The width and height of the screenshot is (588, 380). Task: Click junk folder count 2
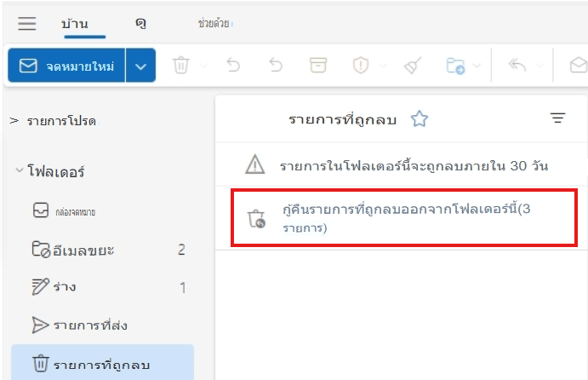tap(181, 250)
